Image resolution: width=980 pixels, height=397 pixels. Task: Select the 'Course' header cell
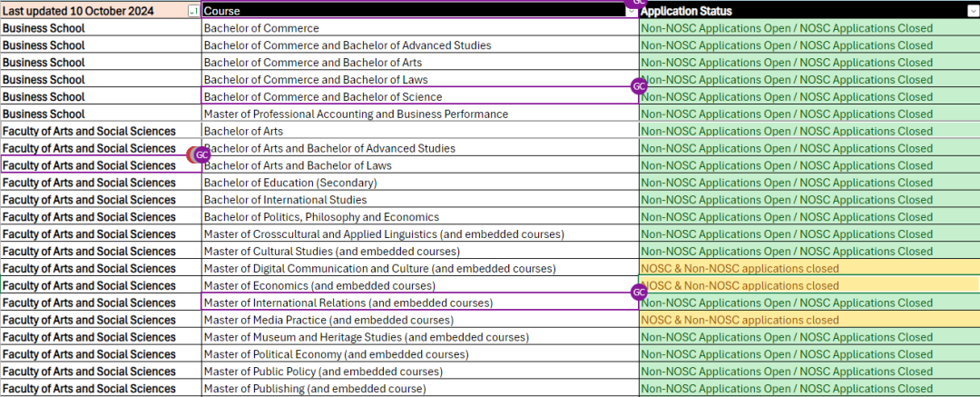420,11
